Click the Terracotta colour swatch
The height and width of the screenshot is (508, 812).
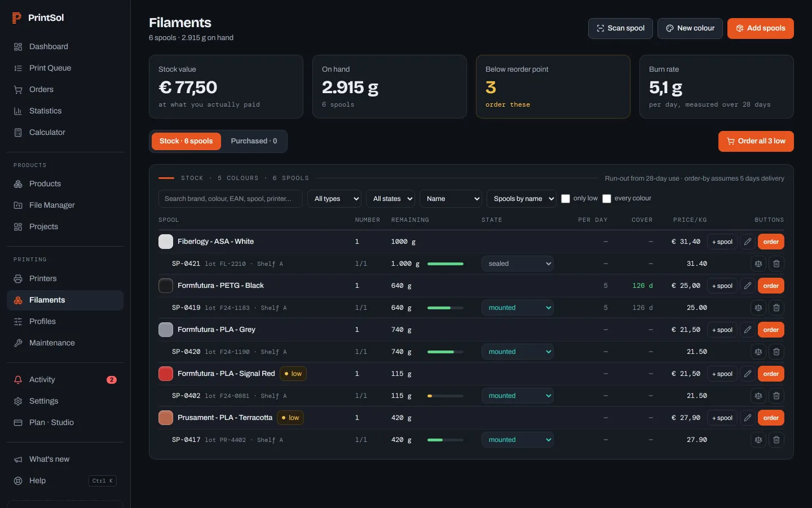[x=166, y=418]
